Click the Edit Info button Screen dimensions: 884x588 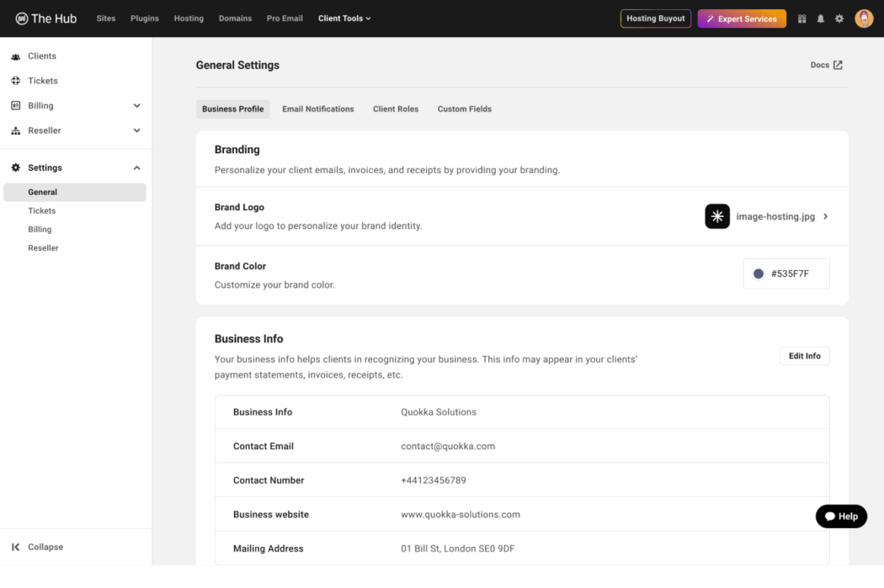point(804,356)
